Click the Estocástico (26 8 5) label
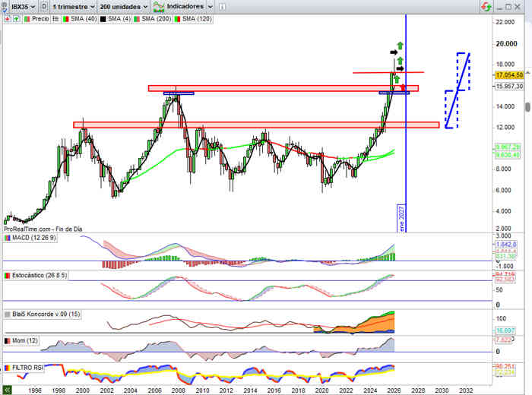The image size is (532, 395). coord(40,275)
